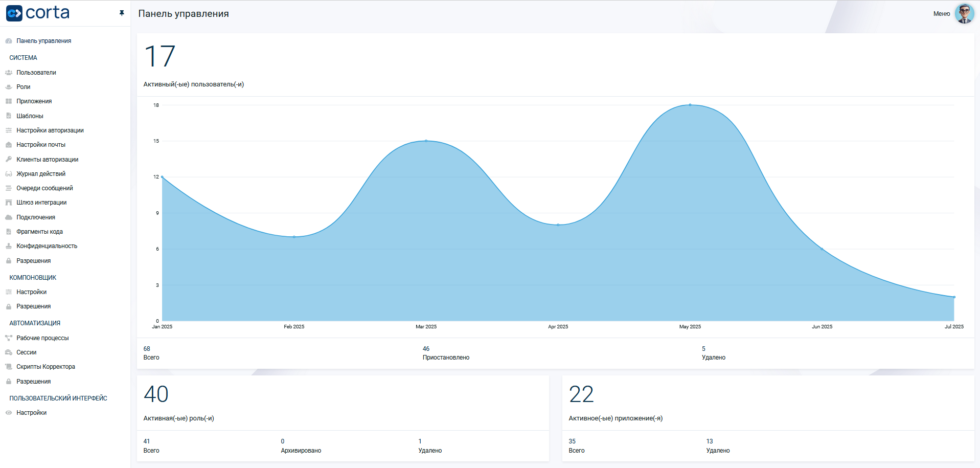Click the Mar 2025 chart data point
The height and width of the screenshot is (468, 980).
point(426,141)
